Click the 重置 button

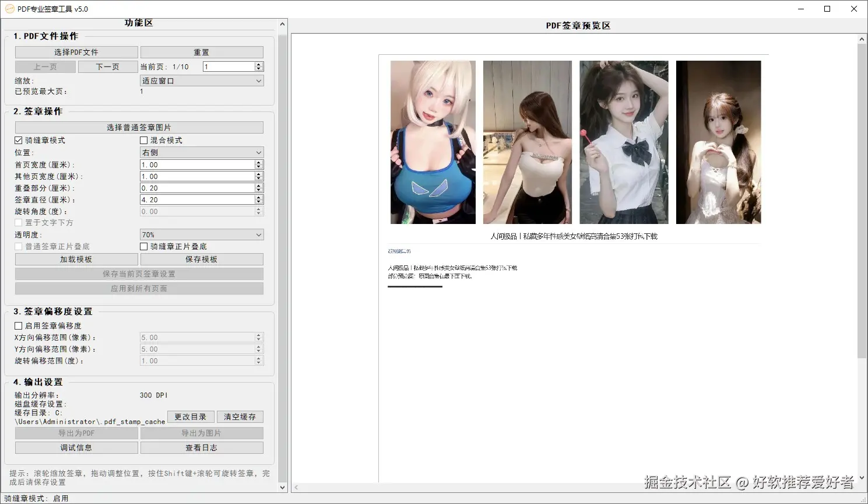202,52
